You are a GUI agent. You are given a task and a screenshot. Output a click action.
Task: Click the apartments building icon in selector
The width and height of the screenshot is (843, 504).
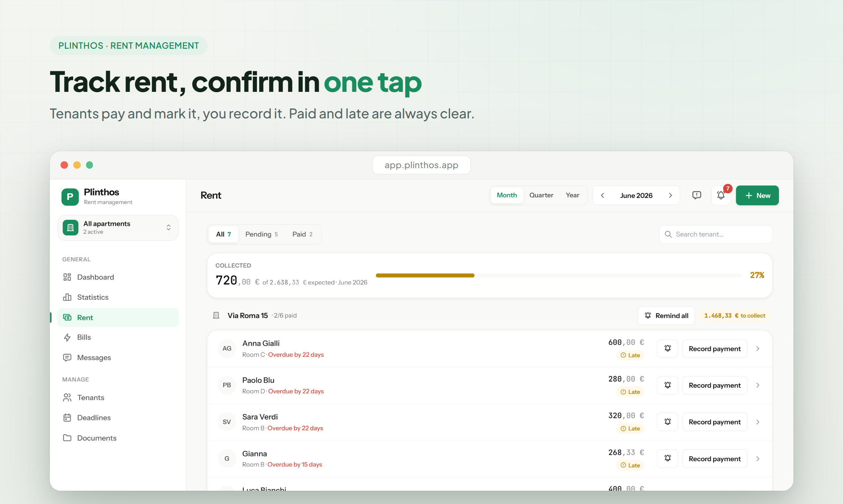[x=70, y=227]
